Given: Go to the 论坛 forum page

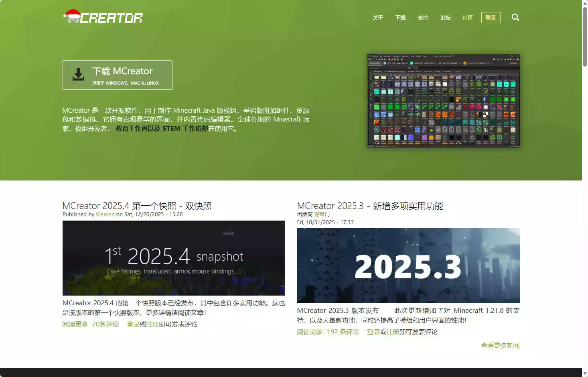Looking at the screenshot, I should 445,18.
